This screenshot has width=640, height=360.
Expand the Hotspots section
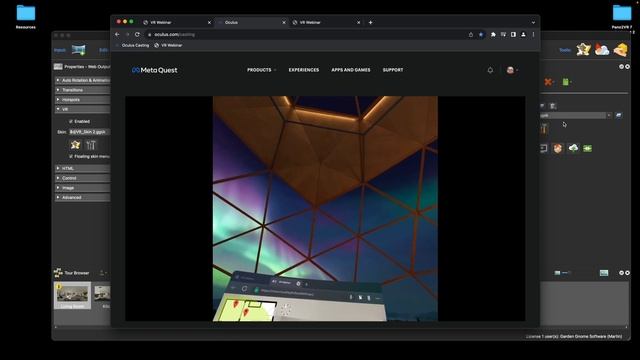click(x=83, y=100)
